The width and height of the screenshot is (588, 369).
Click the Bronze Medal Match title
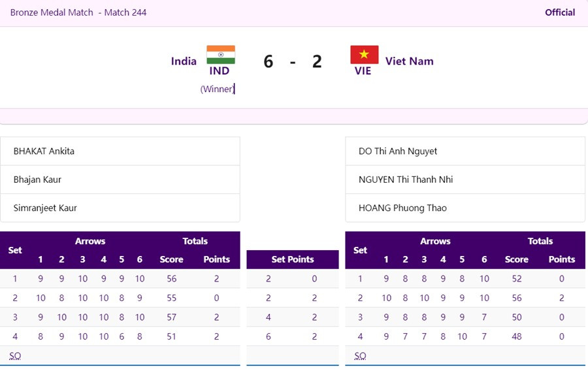pyautogui.click(x=78, y=12)
